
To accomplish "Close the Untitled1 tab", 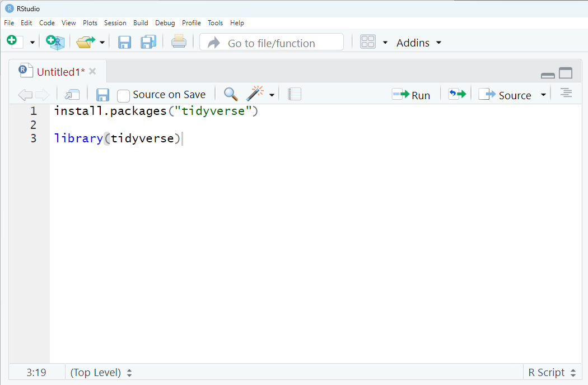I will click(92, 71).
